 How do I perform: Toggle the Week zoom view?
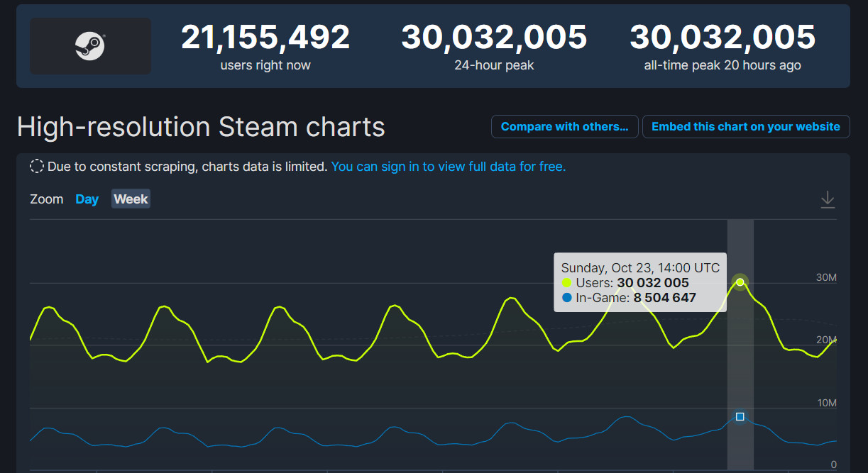(131, 199)
